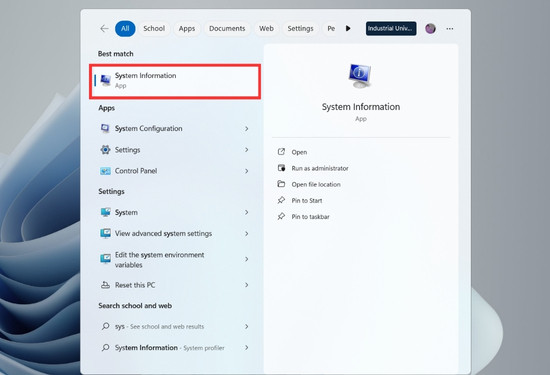Image resolution: width=550 pixels, height=375 pixels.
Task: Open the user profile avatar
Action: tap(430, 28)
